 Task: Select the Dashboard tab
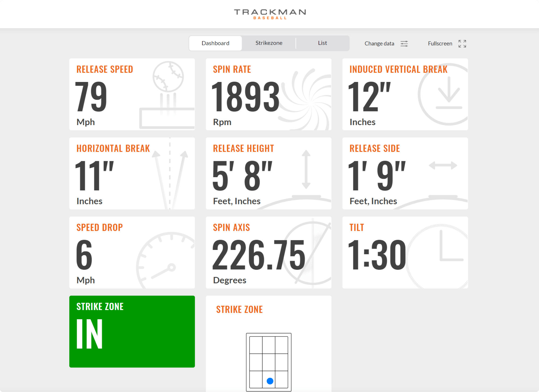[215, 43]
